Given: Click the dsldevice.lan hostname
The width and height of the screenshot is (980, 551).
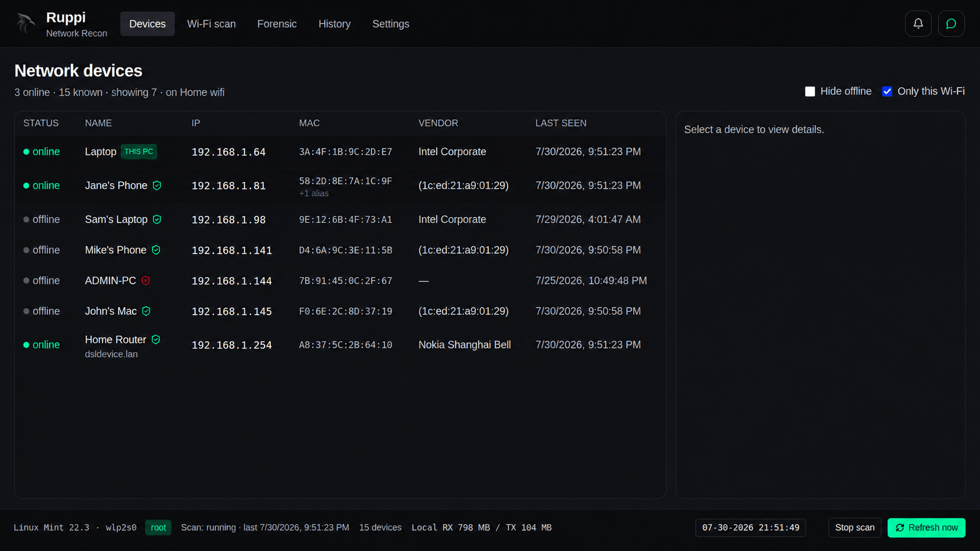Looking at the screenshot, I should click(x=111, y=354).
